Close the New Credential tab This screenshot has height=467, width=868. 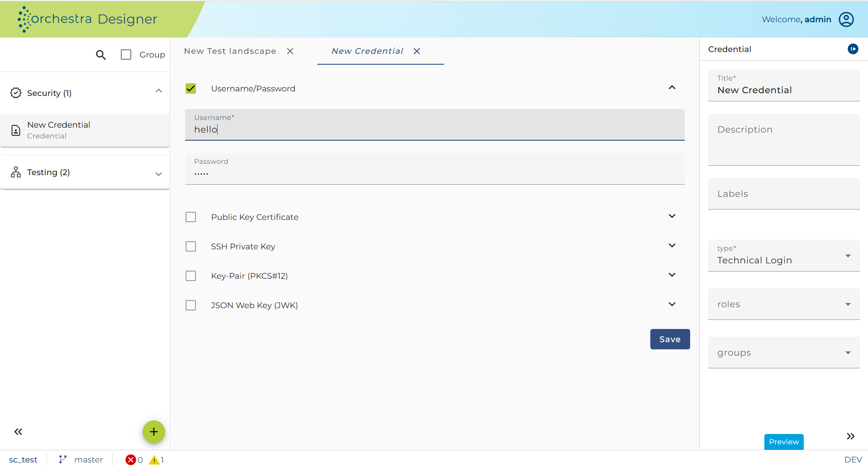(x=417, y=51)
